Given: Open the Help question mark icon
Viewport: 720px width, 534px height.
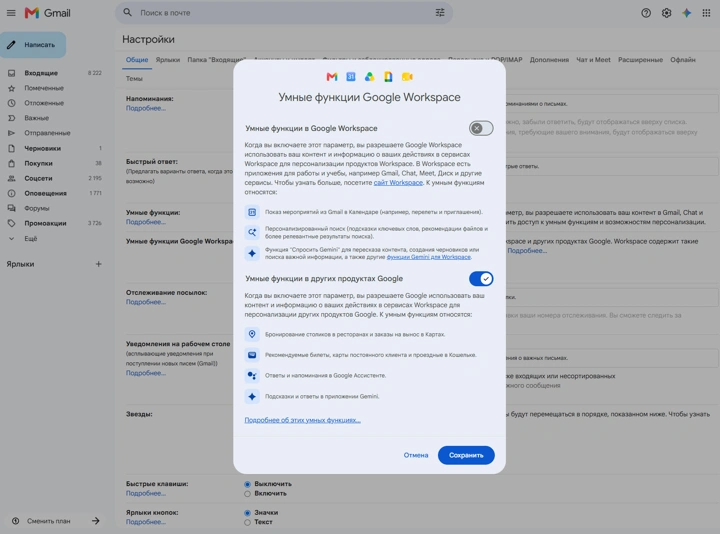Looking at the screenshot, I should (646, 13).
